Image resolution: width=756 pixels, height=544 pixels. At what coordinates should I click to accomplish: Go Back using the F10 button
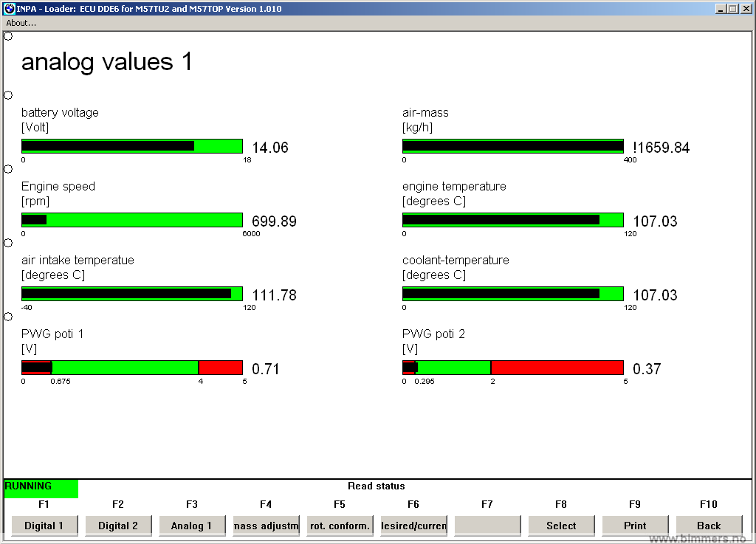(709, 526)
